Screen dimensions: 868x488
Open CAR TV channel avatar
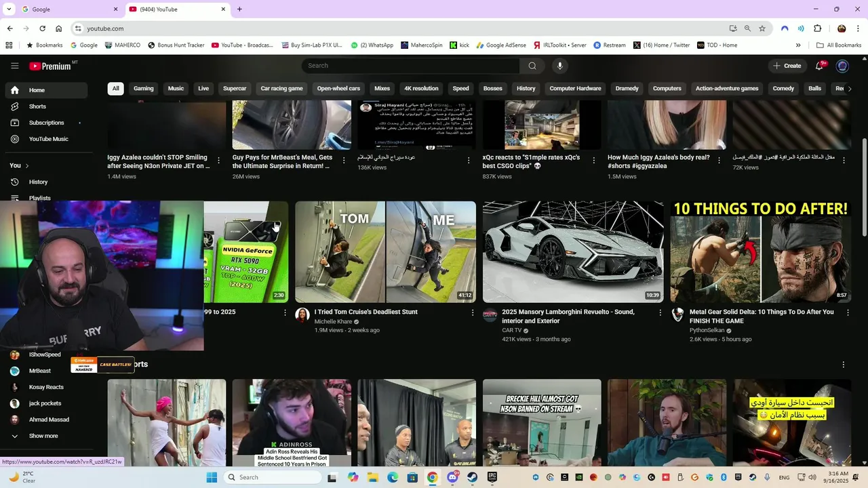[x=490, y=315]
